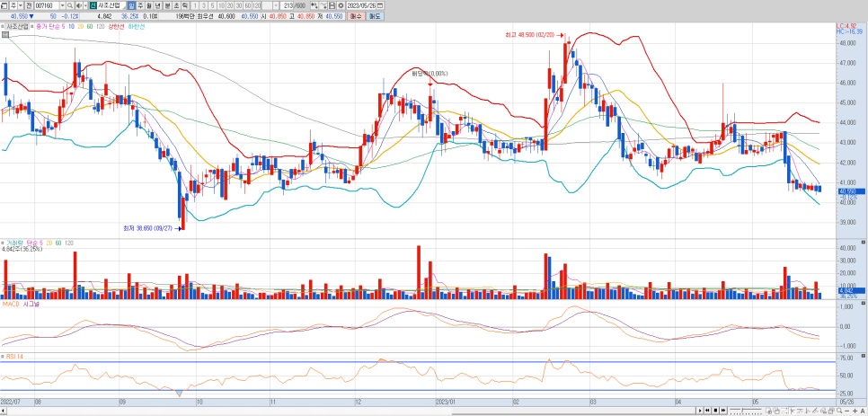Click the interval 60 button
This screenshot has height=416, width=868.
point(248,5)
